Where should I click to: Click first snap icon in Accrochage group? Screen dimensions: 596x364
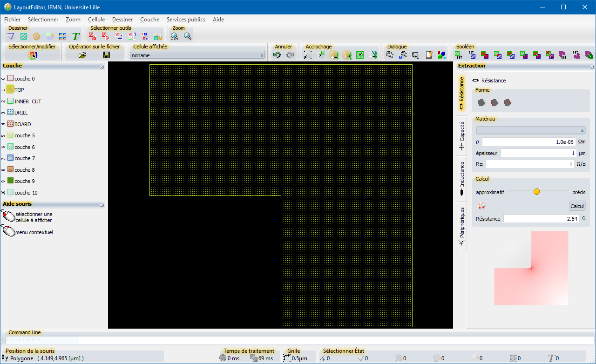308,55
